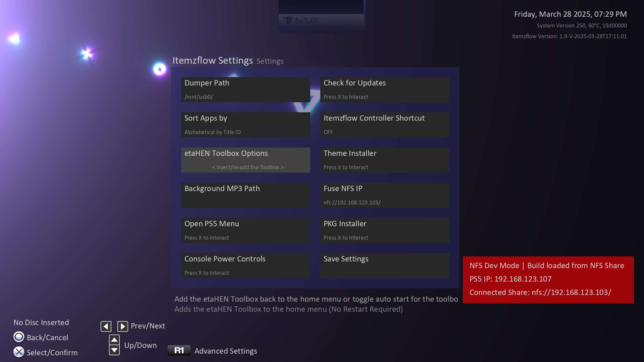This screenshot has width=644, height=362.
Task: Click the No Disc Inserted status
Action: [x=41, y=322]
